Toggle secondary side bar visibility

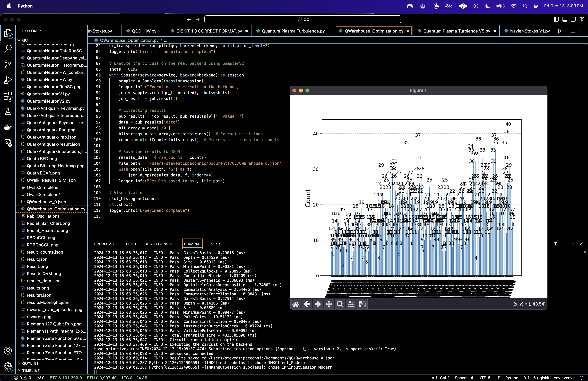click(573, 19)
